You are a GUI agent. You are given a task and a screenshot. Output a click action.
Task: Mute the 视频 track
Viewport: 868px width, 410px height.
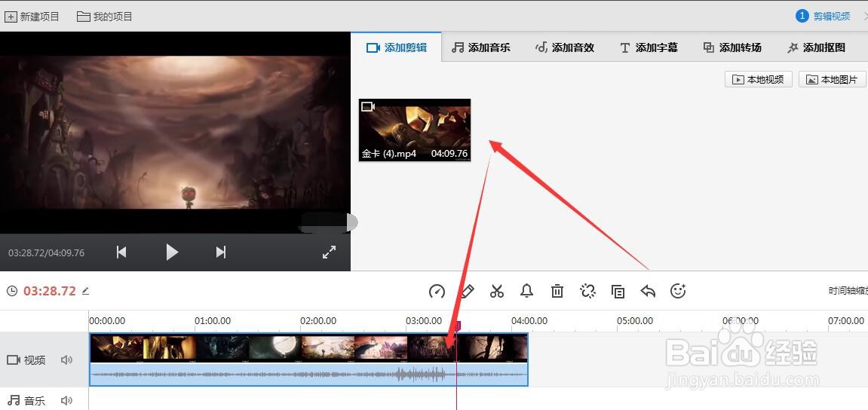click(x=67, y=360)
